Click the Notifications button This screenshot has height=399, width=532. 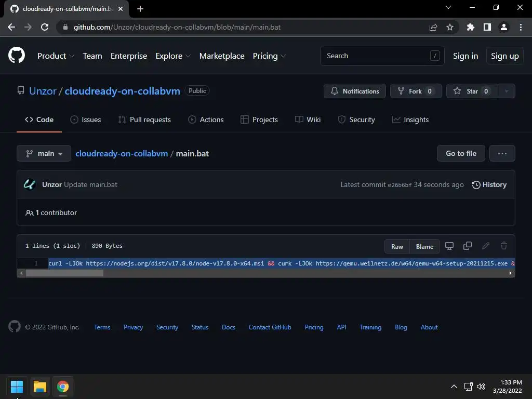354,91
